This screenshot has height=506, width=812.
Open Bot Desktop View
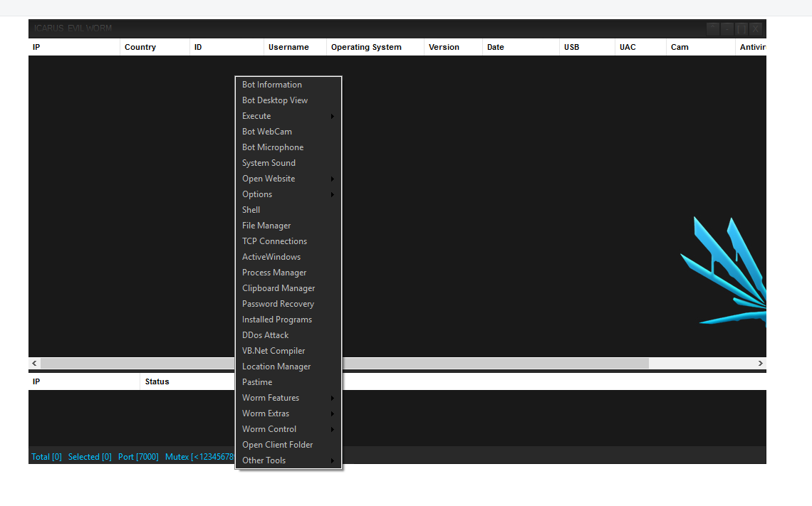click(x=275, y=100)
